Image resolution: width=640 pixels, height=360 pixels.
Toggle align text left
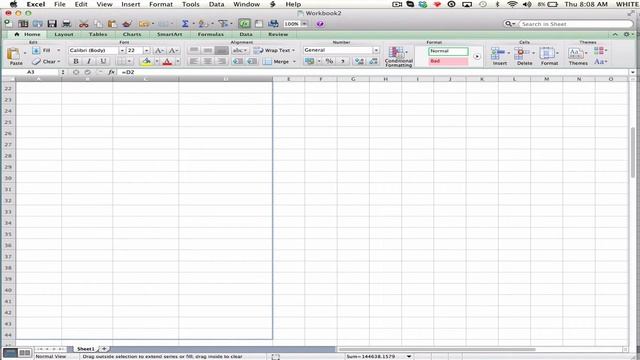point(194,61)
